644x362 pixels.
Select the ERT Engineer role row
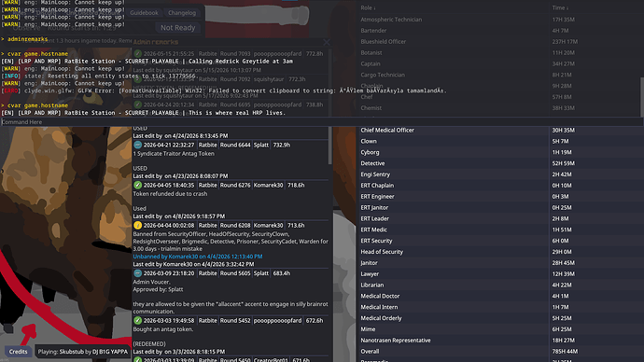click(x=500, y=197)
